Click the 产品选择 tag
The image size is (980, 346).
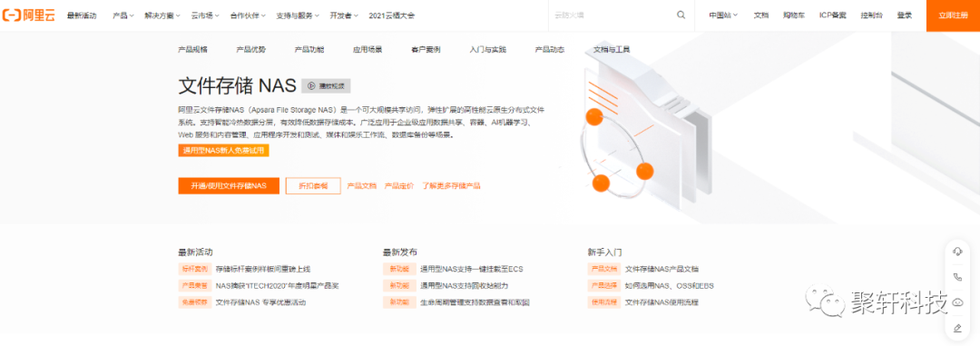click(604, 286)
